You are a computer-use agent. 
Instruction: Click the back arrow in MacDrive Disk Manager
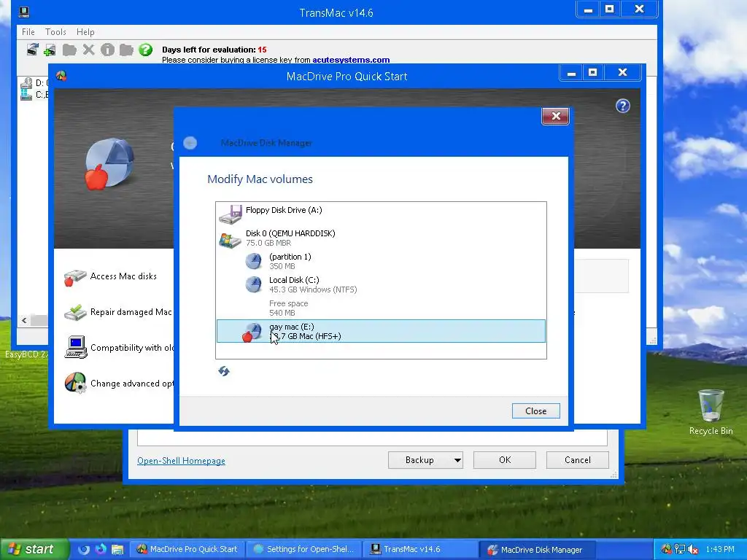click(x=190, y=143)
